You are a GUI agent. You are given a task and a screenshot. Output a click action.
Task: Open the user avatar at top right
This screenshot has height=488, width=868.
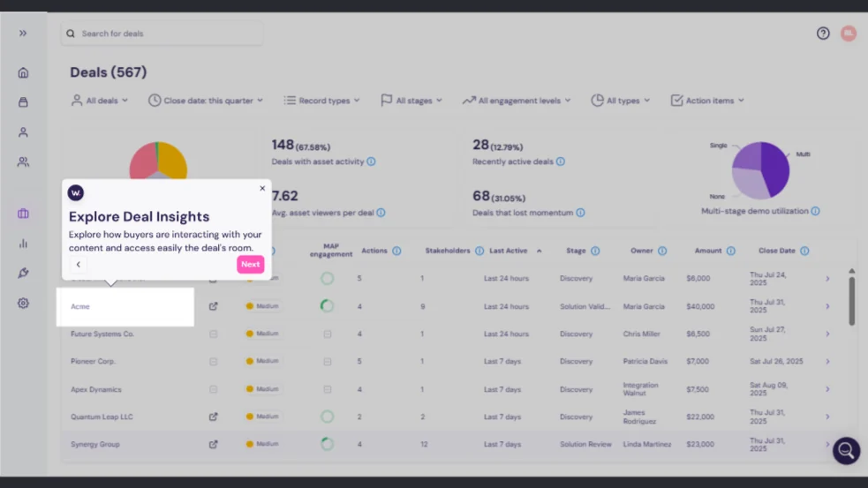click(x=848, y=34)
